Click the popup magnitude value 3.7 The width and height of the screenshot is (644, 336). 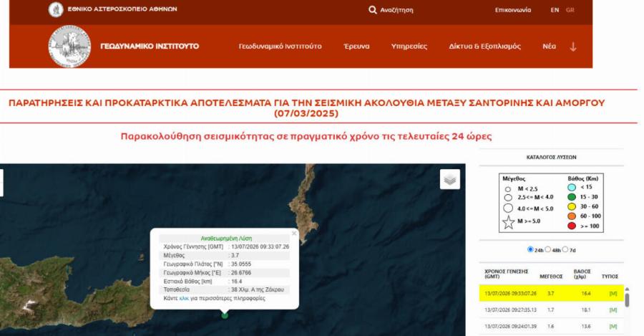pyautogui.click(x=235, y=255)
